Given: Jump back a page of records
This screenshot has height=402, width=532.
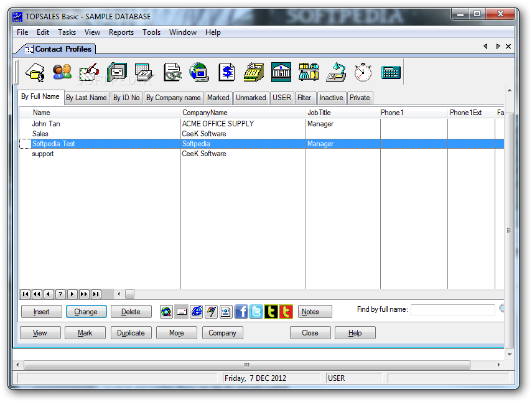Looking at the screenshot, I should 37,294.
